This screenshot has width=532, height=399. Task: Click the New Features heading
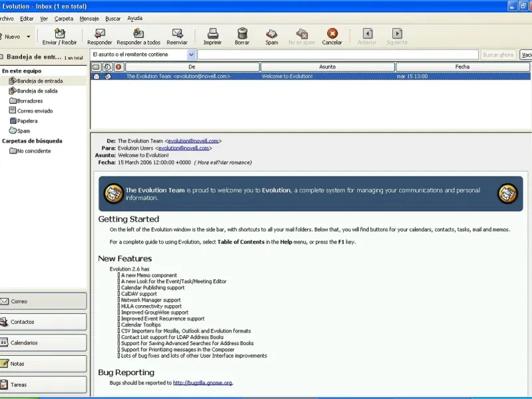(x=125, y=259)
